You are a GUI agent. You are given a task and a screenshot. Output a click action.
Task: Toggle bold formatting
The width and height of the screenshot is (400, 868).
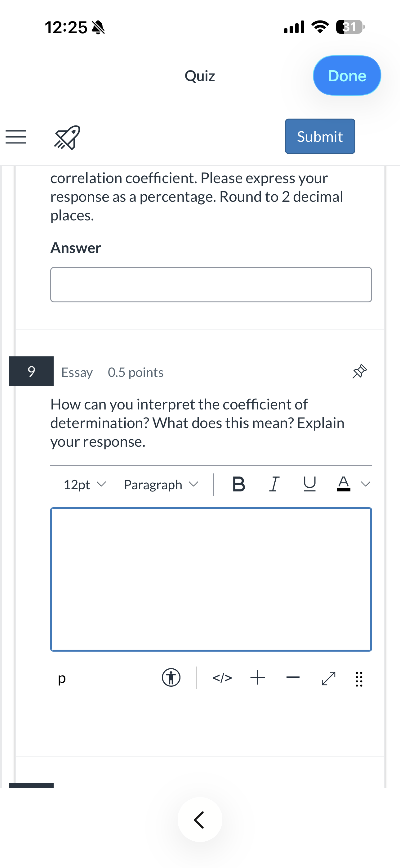point(239,485)
